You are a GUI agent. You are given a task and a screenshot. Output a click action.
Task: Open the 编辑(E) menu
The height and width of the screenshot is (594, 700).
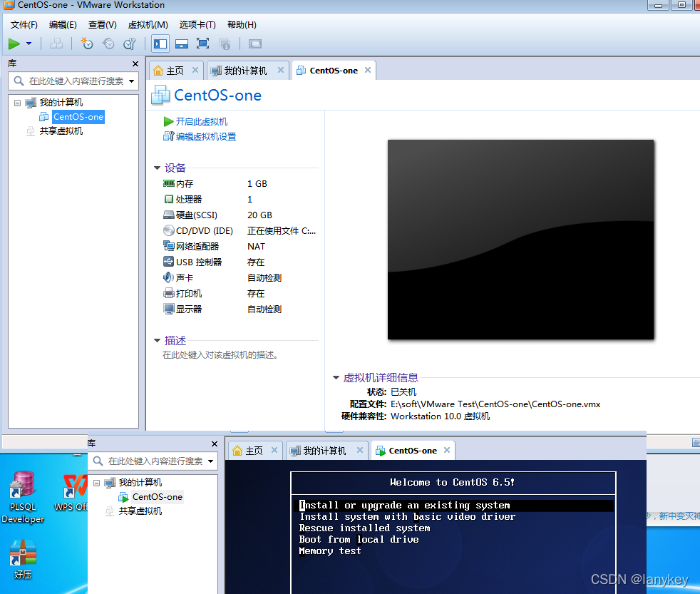click(x=63, y=25)
